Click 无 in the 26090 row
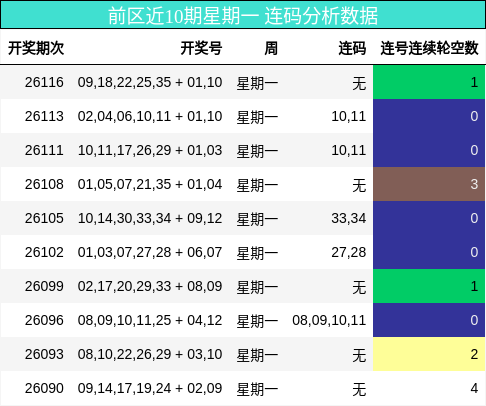Viewport: 486px width, 406px height. pos(359,389)
